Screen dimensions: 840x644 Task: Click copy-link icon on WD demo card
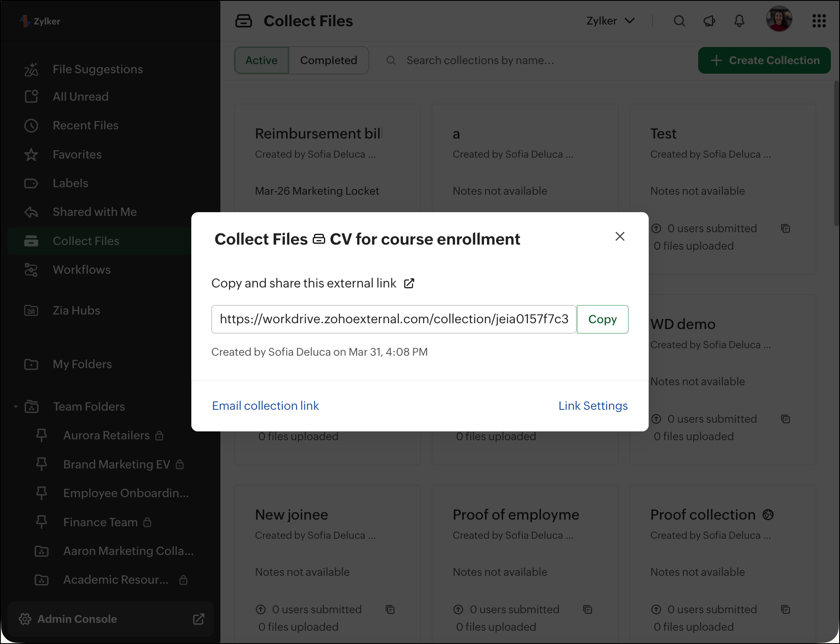(x=786, y=419)
